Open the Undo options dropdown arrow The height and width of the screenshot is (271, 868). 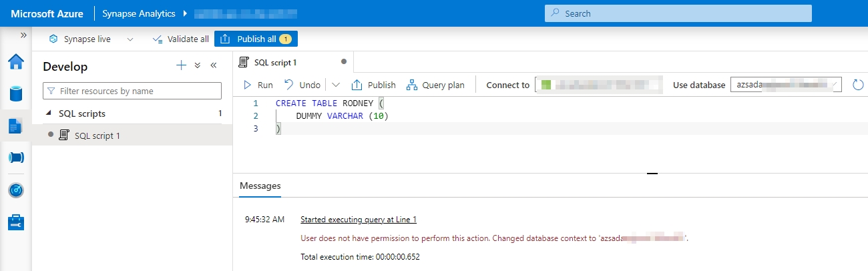pos(336,85)
